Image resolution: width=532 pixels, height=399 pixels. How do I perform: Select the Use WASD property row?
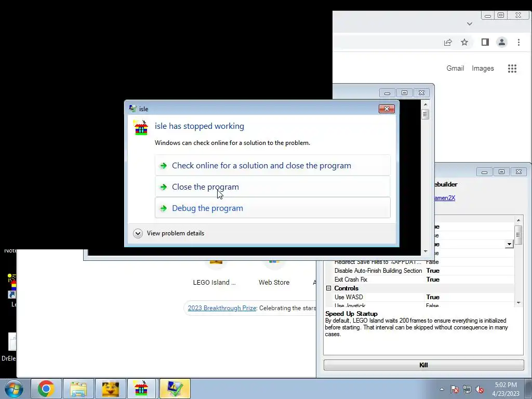(419, 297)
